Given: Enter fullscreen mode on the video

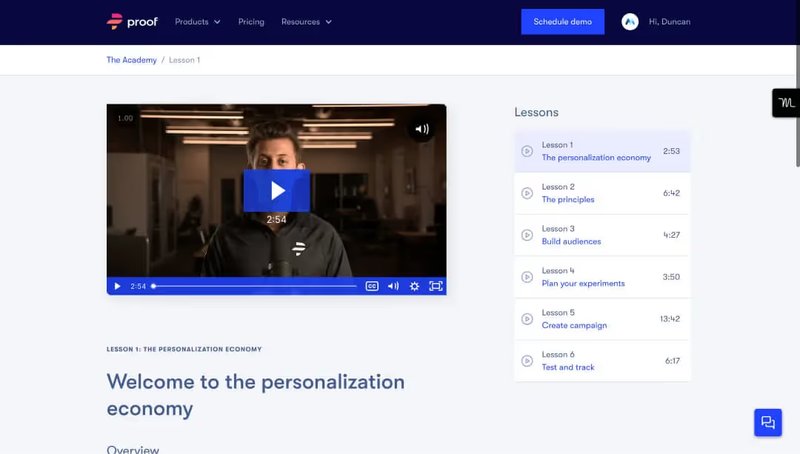Looking at the screenshot, I should tap(436, 286).
